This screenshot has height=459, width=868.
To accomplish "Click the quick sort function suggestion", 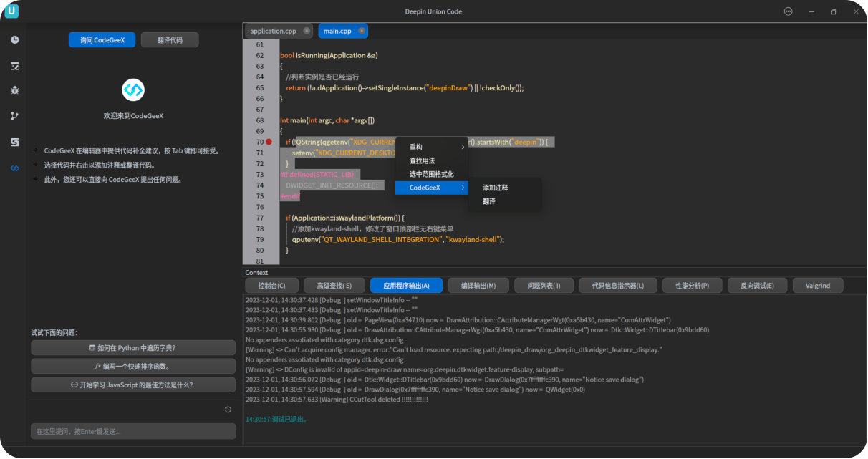I will 133,366.
